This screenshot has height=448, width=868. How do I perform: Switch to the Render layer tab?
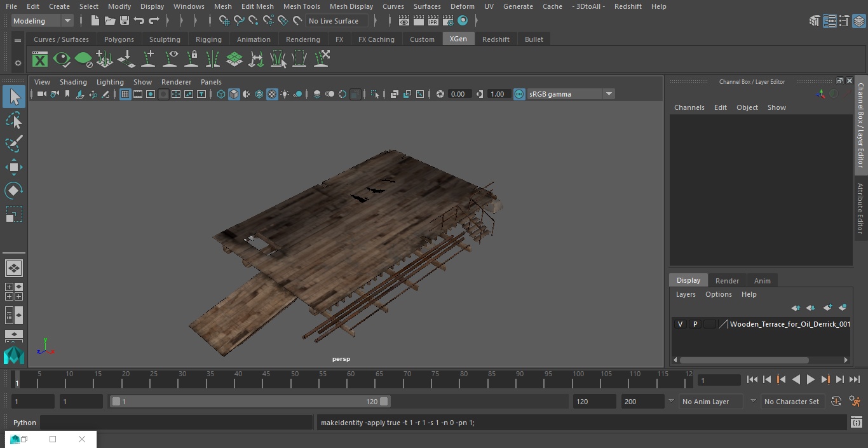727,281
